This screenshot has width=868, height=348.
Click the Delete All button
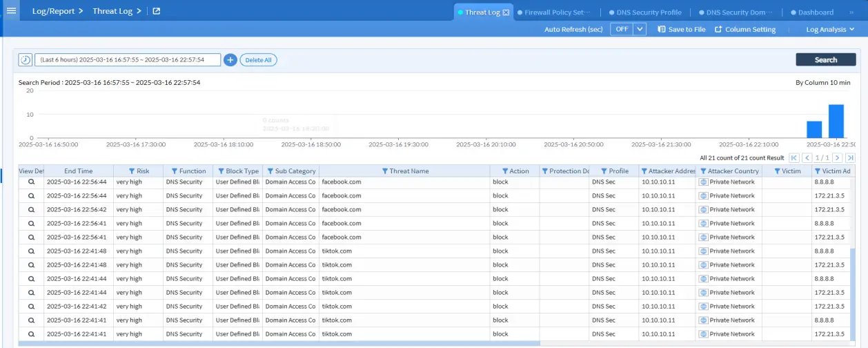[x=258, y=60]
